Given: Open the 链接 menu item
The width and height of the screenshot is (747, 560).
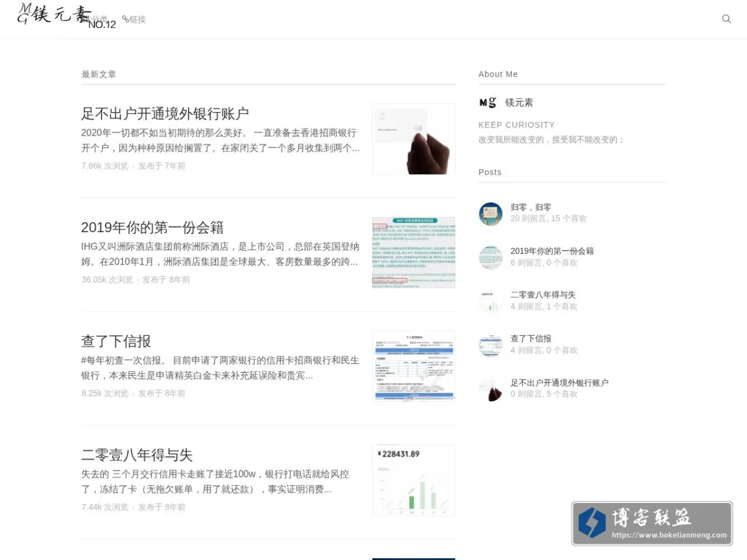Looking at the screenshot, I should (134, 19).
